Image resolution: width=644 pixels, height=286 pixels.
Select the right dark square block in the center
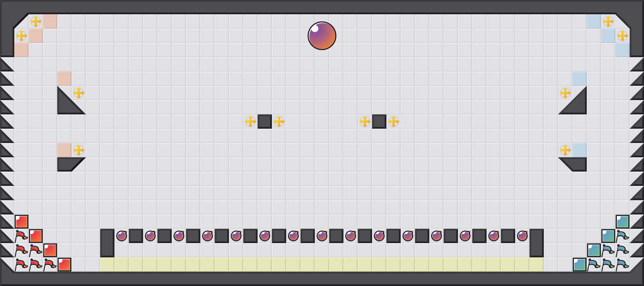click(379, 122)
